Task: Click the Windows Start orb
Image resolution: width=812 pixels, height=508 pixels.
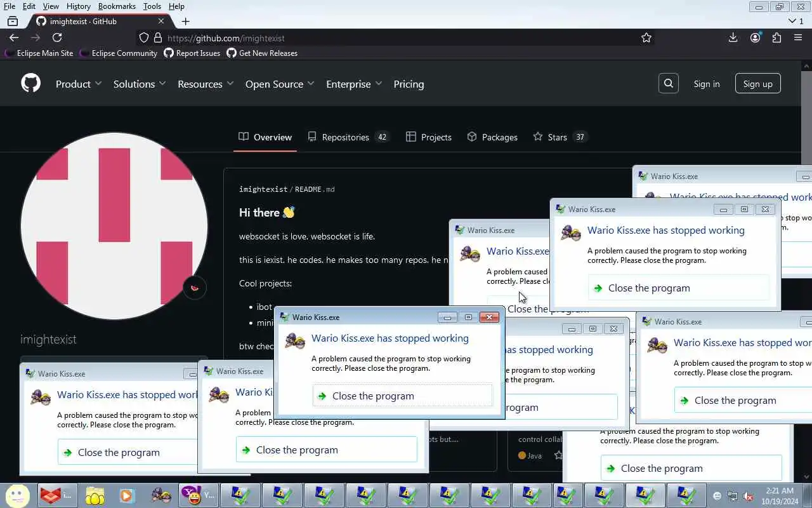Action: click(x=17, y=495)
